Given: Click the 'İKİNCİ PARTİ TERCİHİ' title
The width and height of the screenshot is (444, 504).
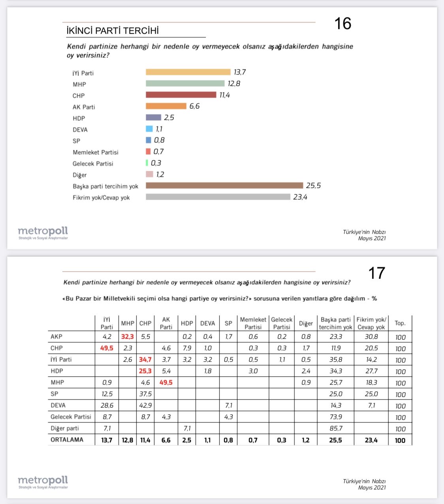Looking at the screenshot, I should pyautogui.click(x=113, y=31).
